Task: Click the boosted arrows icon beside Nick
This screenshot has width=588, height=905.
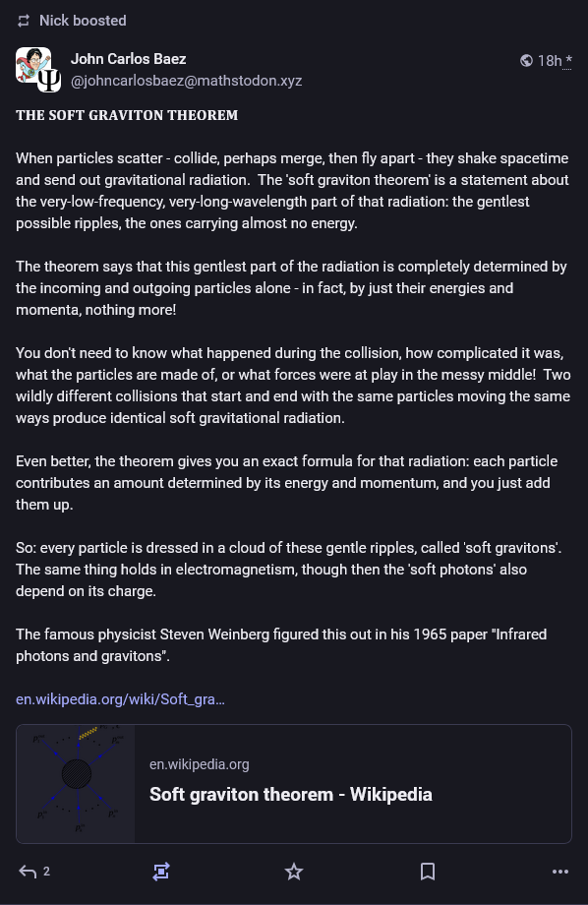Action: (x=23, y=21)
